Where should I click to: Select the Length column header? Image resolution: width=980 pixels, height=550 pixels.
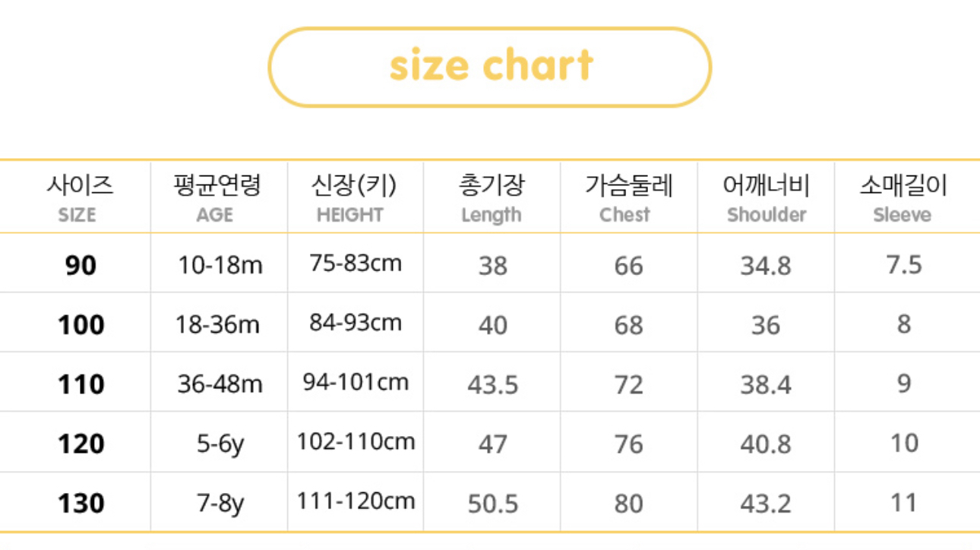[492, 198]
